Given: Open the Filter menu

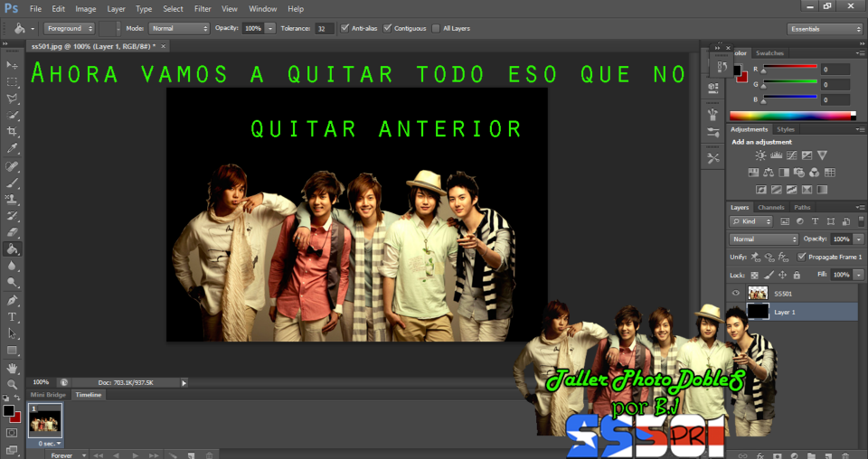Looking at the screenshot, I should tap(203, 9).
